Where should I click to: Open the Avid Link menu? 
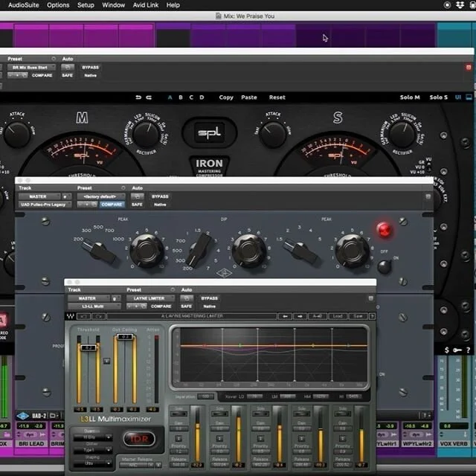tap(146, 5)
